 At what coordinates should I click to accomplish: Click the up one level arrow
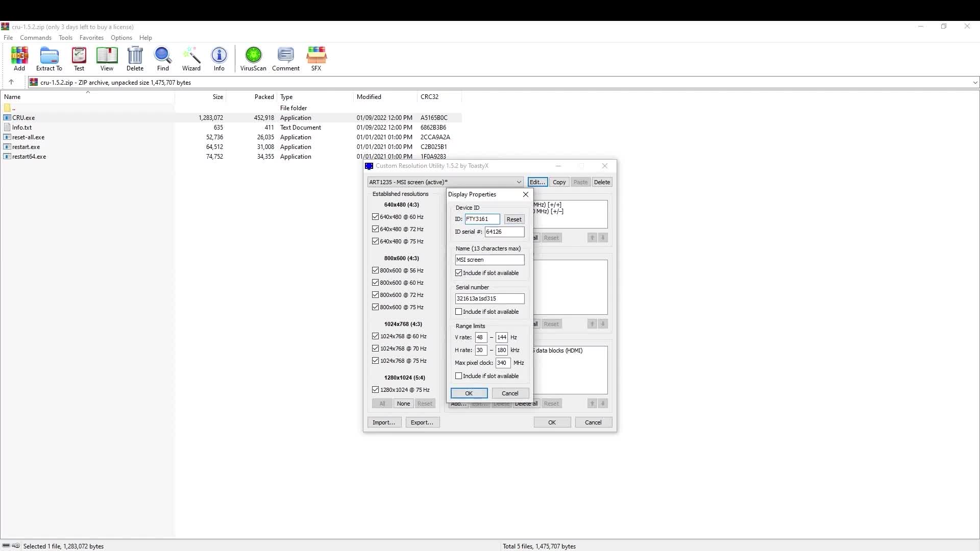11,82
